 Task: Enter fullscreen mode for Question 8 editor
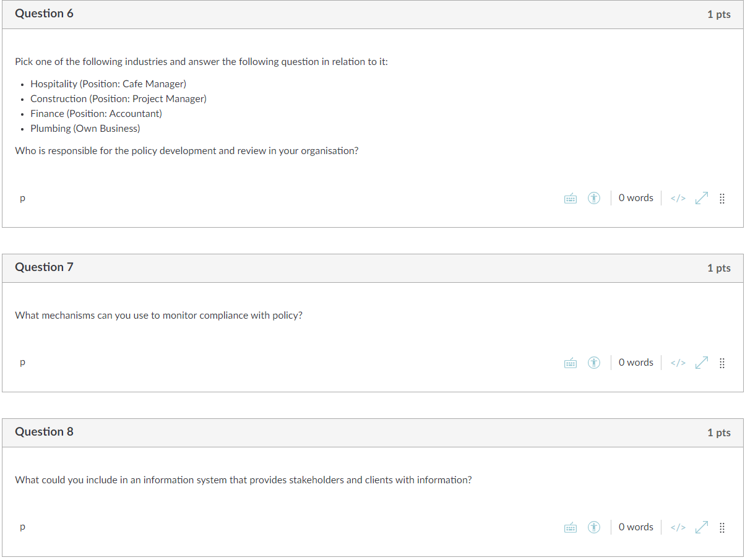(701, 528)
